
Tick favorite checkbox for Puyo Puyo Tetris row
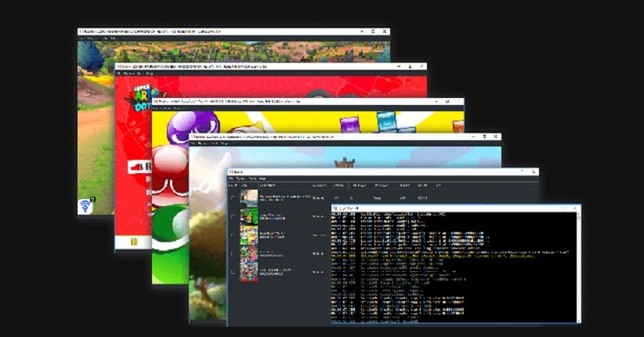[233, 235]
